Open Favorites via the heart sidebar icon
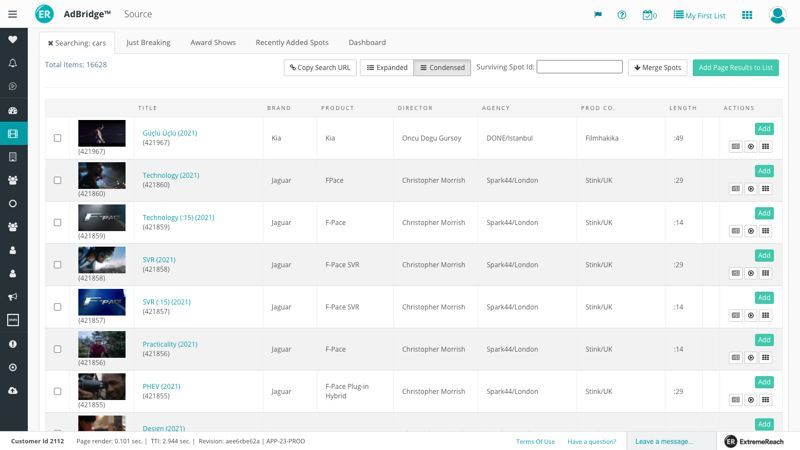 click(x=13, y=39)
